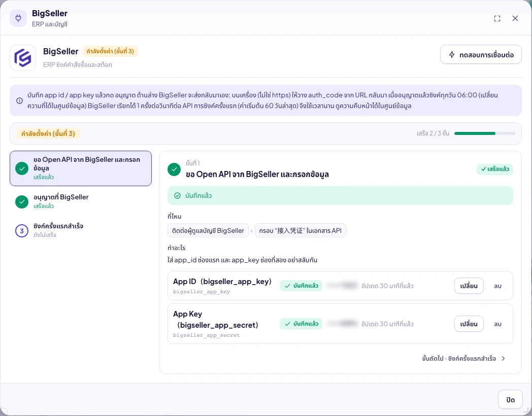Click the บันทึกแล้ว badge for App Key
The width and height of the screenshot is (532, 416).
[301, 324]
